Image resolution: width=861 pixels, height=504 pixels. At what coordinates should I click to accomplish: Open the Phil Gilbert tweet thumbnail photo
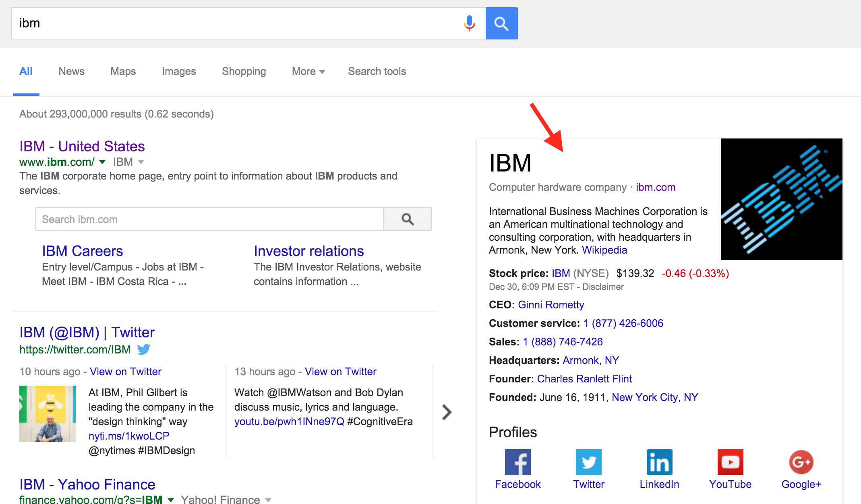click(48, 414)
